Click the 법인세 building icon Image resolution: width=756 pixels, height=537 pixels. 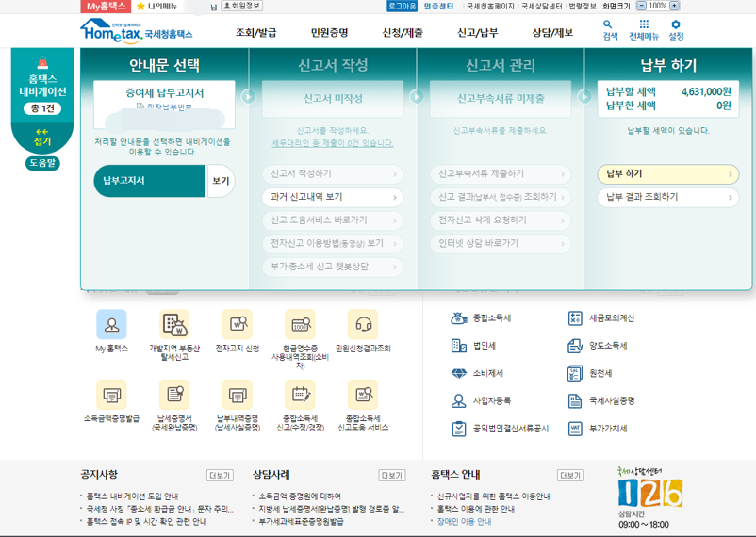(458, 346)
